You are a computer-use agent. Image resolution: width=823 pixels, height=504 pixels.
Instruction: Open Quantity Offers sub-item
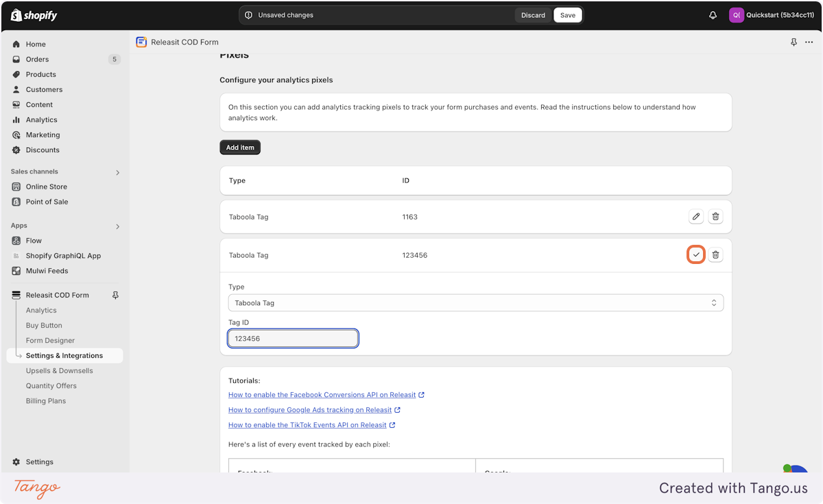(51, 386)
